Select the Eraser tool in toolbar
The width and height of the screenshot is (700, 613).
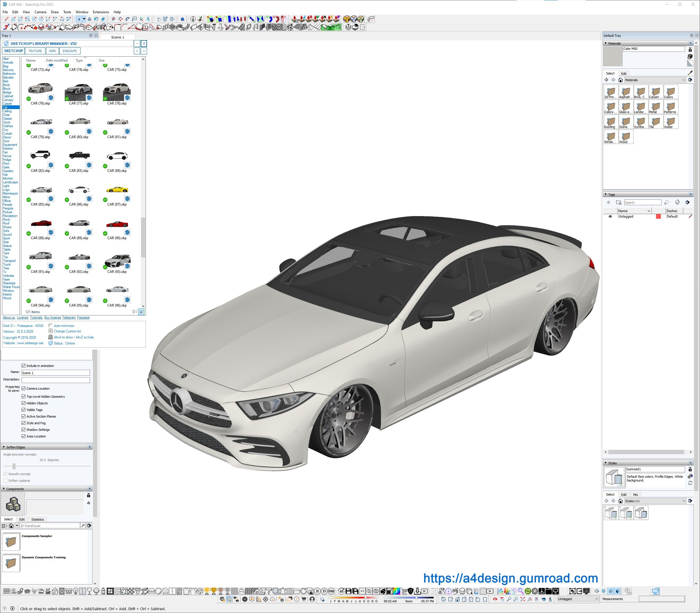tap(103, 19)
